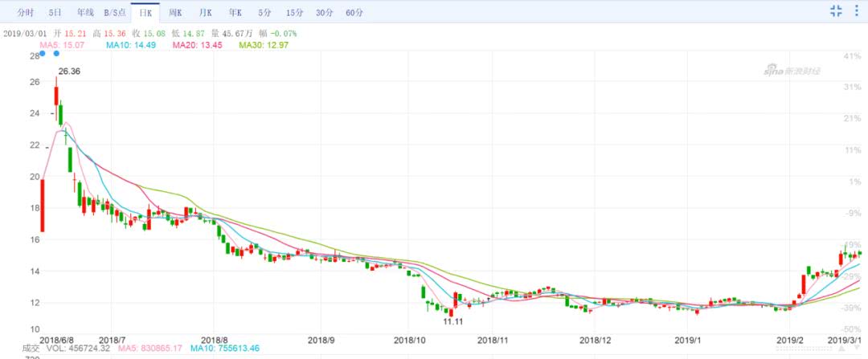
Task: Choose the 15分 fifteen-minute chart
Action: click(x=295, y=13)
